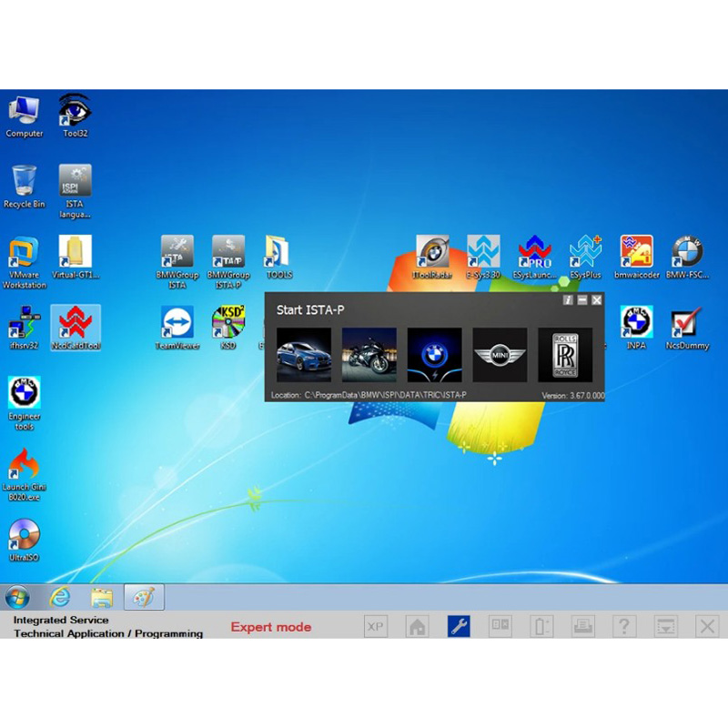Click the NcsDummy shortcut
The height and width of the screenshot is (728, 728).
(x=688, y=328)
